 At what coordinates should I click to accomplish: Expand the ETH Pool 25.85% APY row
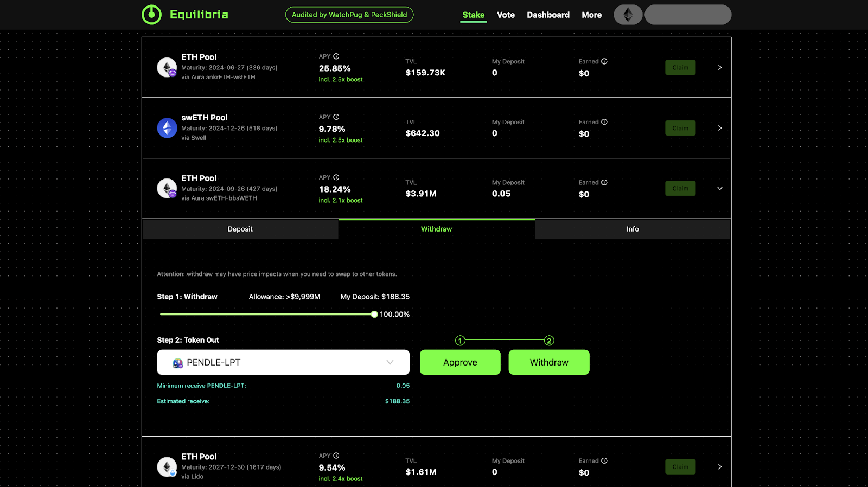pyautogui.click(x=720, y=67)
